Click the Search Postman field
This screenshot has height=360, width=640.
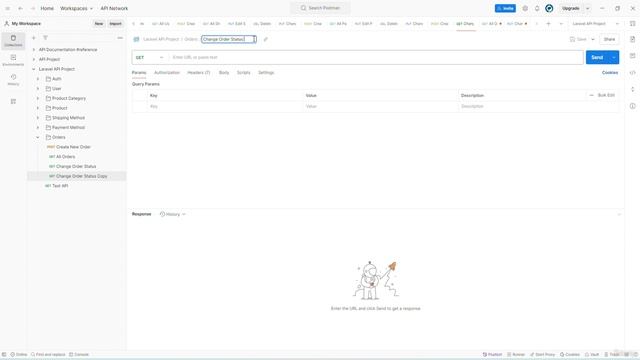[320, 8]
